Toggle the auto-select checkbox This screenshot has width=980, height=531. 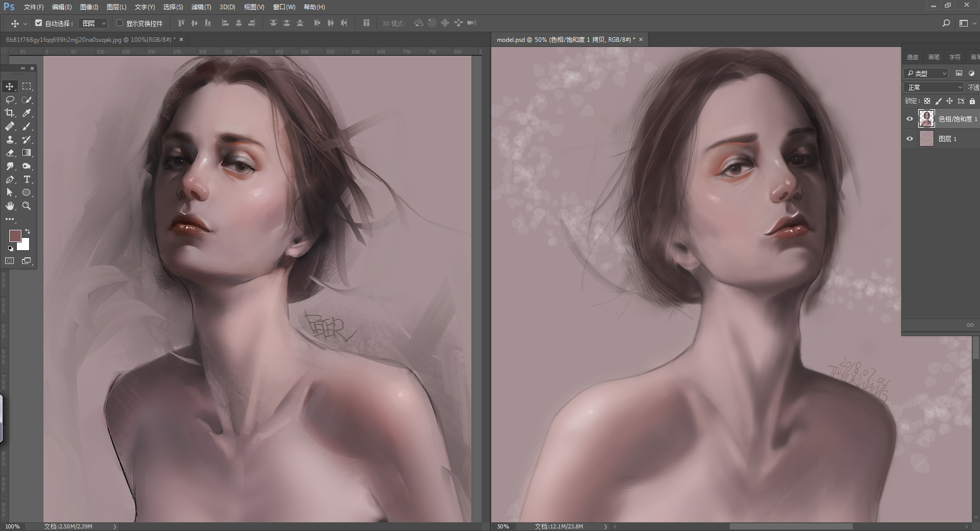[39, 23]
